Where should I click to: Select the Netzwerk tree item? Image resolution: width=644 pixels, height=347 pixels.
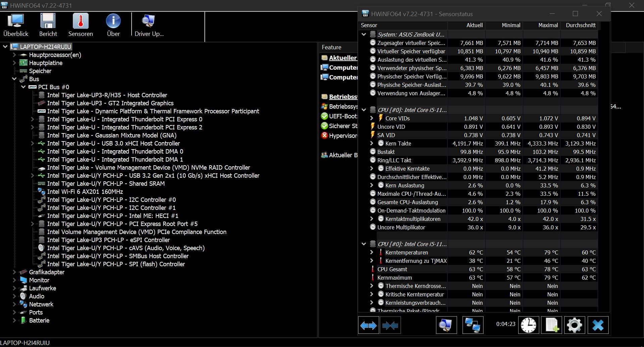click(x=41, y=304)
